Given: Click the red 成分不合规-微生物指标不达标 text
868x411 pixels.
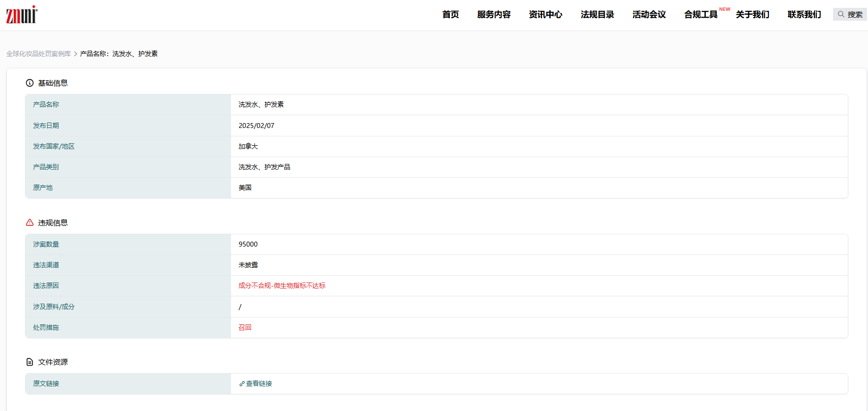Looking at the screenshot, I should pyautogui.click(x=282, y=286).
